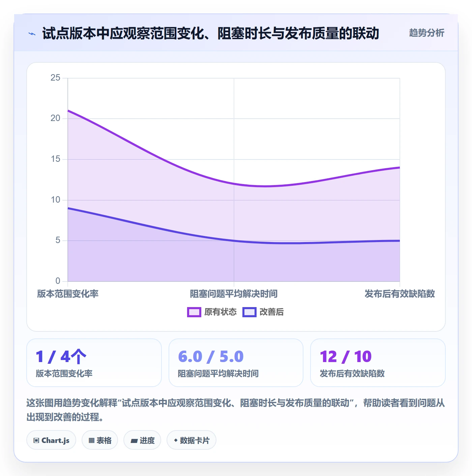Click the y-axis value 15

55,159
